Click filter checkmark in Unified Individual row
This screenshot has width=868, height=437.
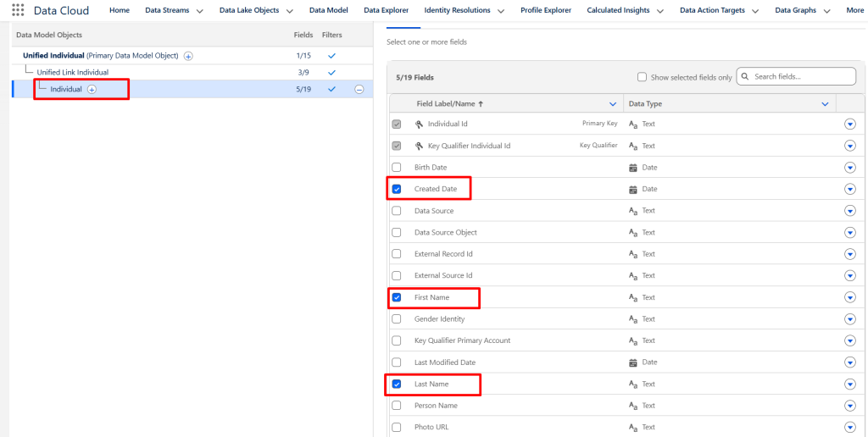(332, 56)
